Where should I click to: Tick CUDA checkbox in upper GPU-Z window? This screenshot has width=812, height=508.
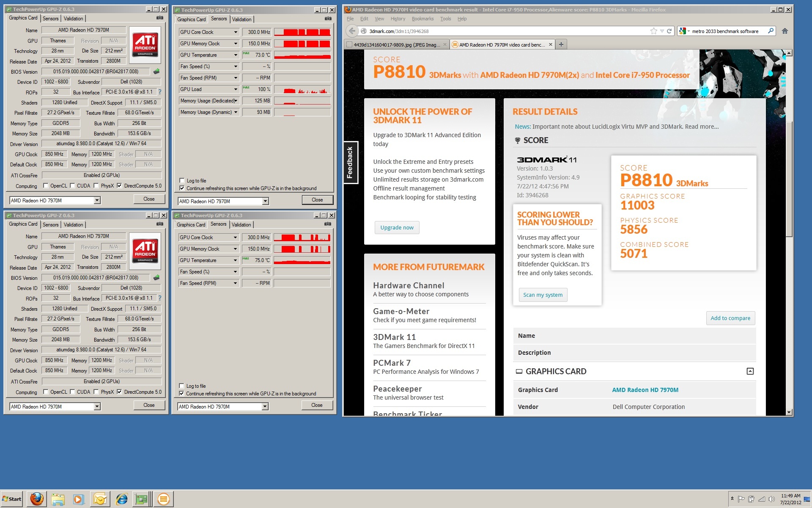[72, 185]
